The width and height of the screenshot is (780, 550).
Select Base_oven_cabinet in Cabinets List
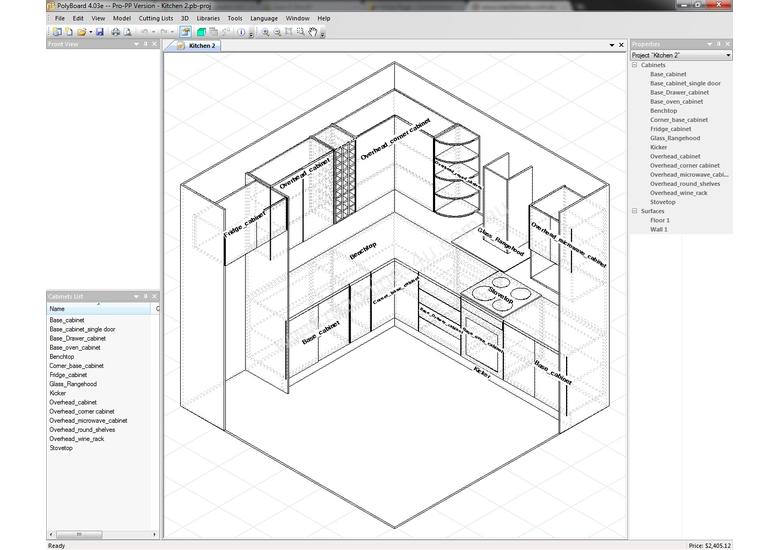click(x=75, y=348)
